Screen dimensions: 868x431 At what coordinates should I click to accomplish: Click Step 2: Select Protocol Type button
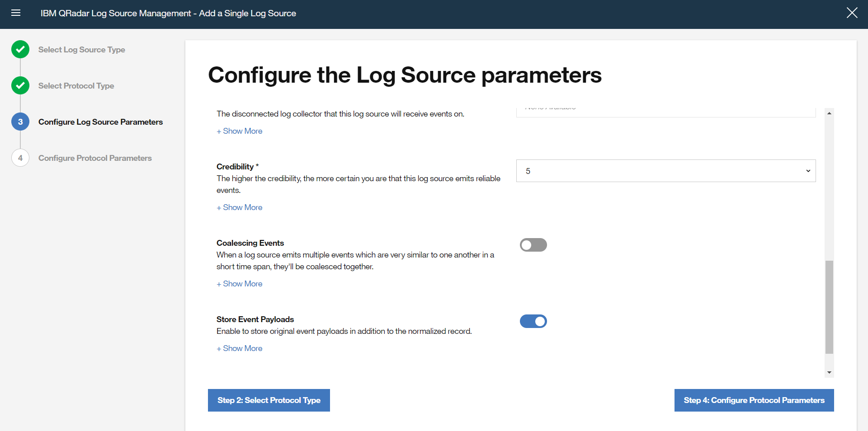tap(269, 400)
